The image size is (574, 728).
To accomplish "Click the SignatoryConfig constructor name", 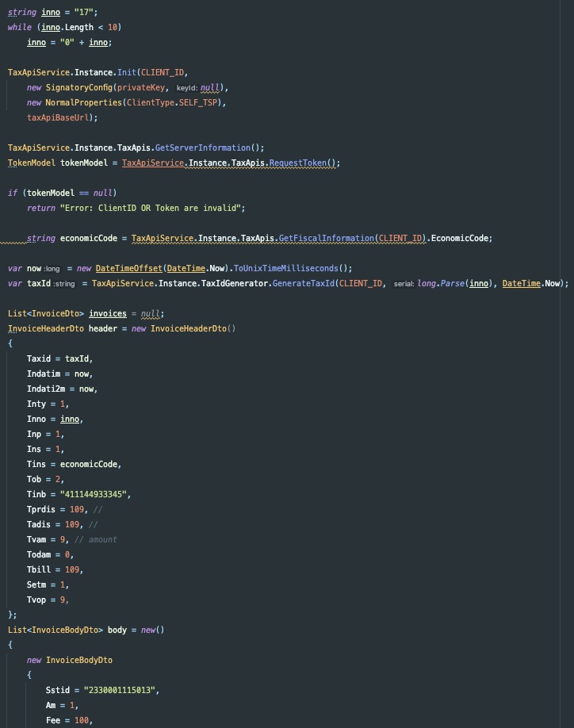I will pos(80,87).
